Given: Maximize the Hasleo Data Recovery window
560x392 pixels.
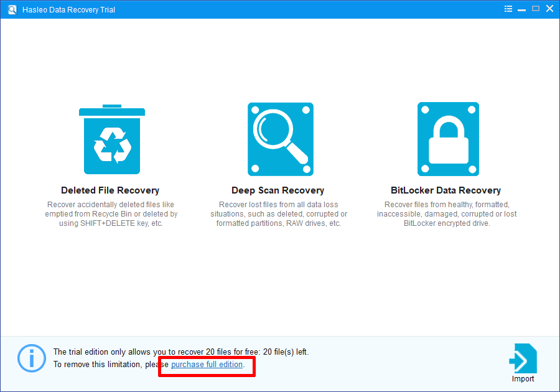Looking at the screenshot, I should coord(536,9).
